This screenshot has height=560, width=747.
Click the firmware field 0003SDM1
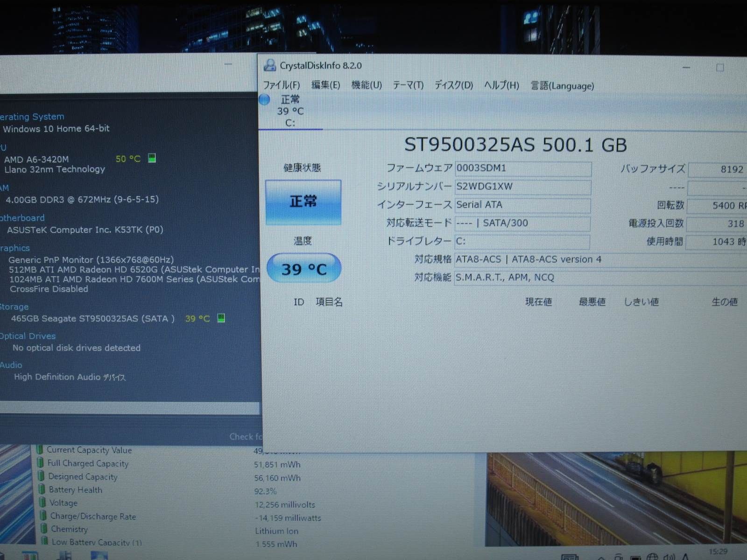(523, 168)
